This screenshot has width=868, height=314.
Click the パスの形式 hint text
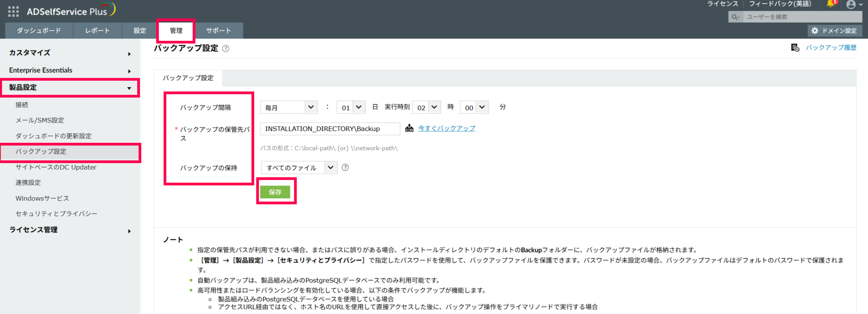point(329,148)
